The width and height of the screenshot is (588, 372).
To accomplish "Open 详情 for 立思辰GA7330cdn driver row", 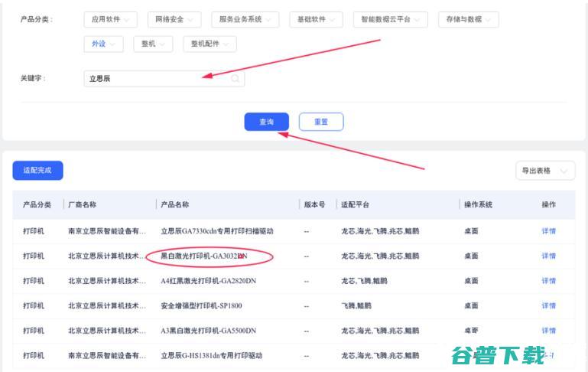I will [548, 231].
